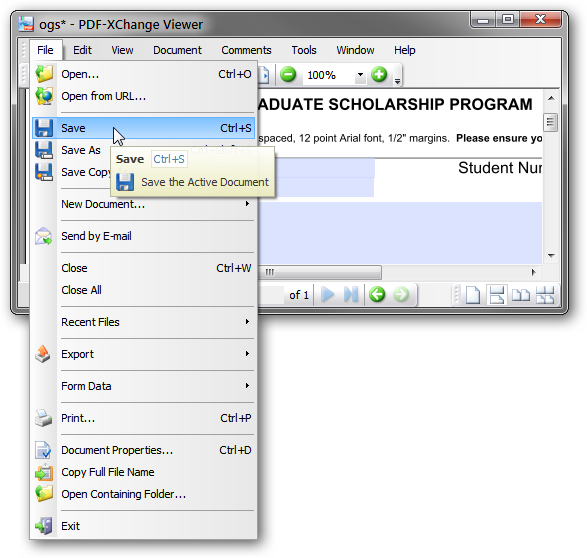Screen dimensions: 587x558
Task: Open the View menu
Action: [122, 50]
